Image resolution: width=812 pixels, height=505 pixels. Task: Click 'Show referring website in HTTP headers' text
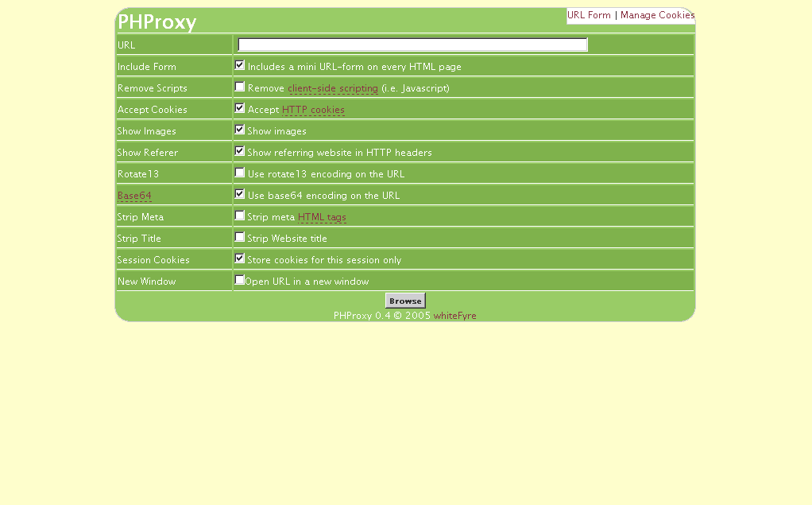(339, 153)
